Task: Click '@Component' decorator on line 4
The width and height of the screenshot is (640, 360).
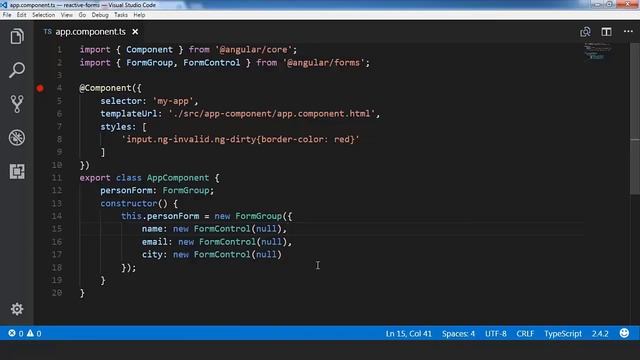Action: (x=105, y=88)
